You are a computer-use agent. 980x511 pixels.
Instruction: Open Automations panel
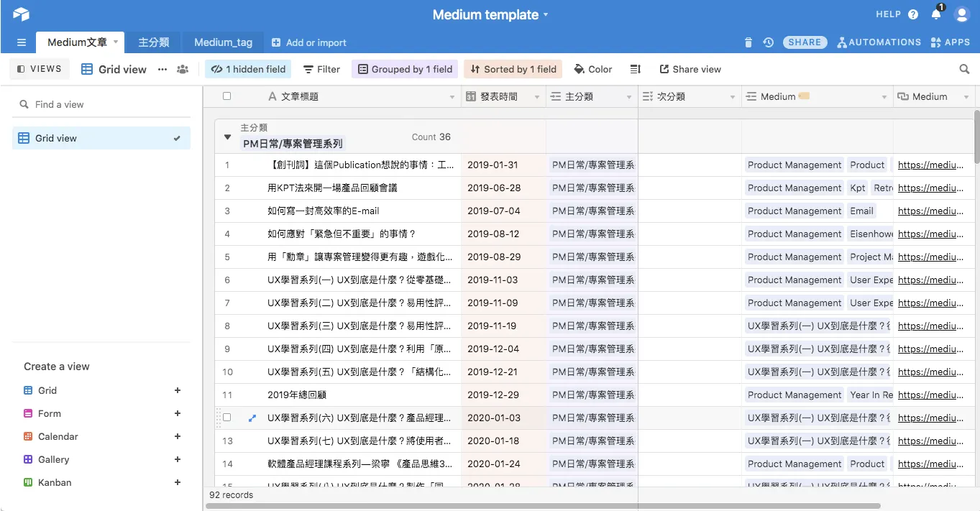pyautogui.click(x=879, y=42)
